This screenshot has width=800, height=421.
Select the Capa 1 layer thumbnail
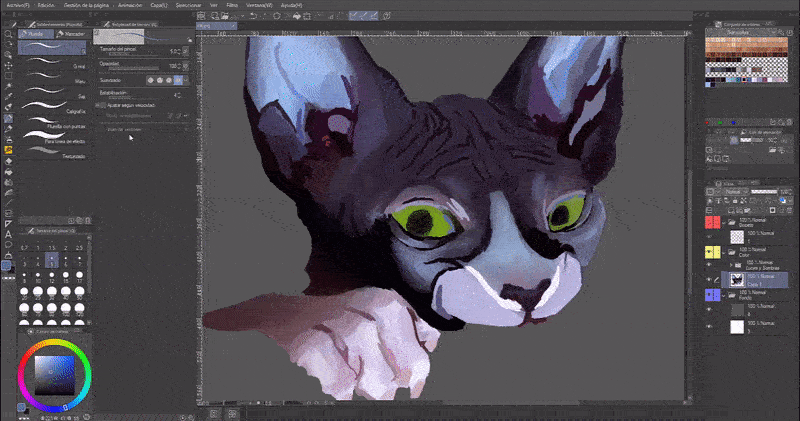click(x=737, y=280)
